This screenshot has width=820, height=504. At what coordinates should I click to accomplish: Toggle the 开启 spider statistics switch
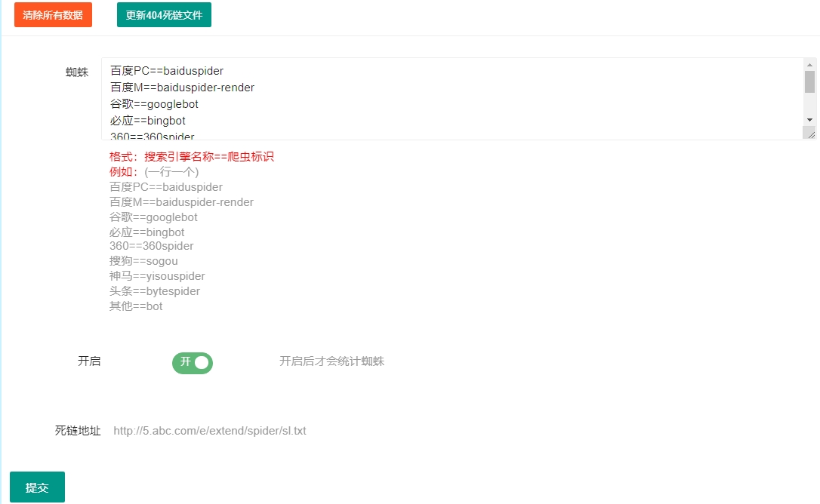[193, 363]
